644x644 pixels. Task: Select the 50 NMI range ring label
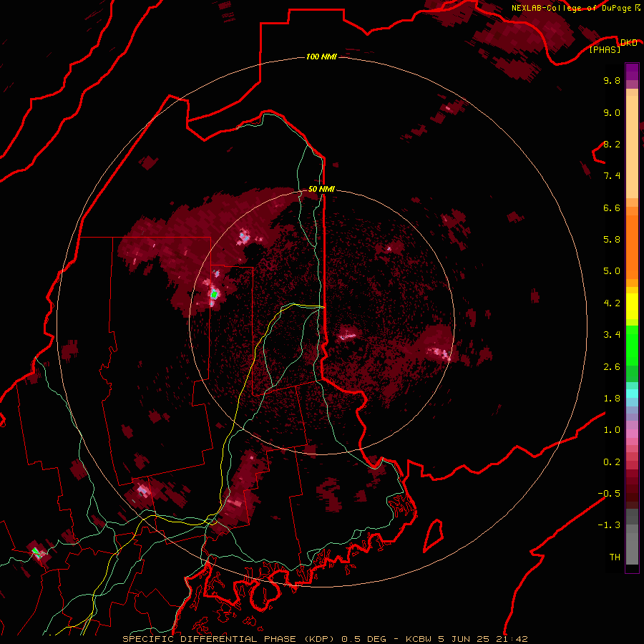pos(321,189)
